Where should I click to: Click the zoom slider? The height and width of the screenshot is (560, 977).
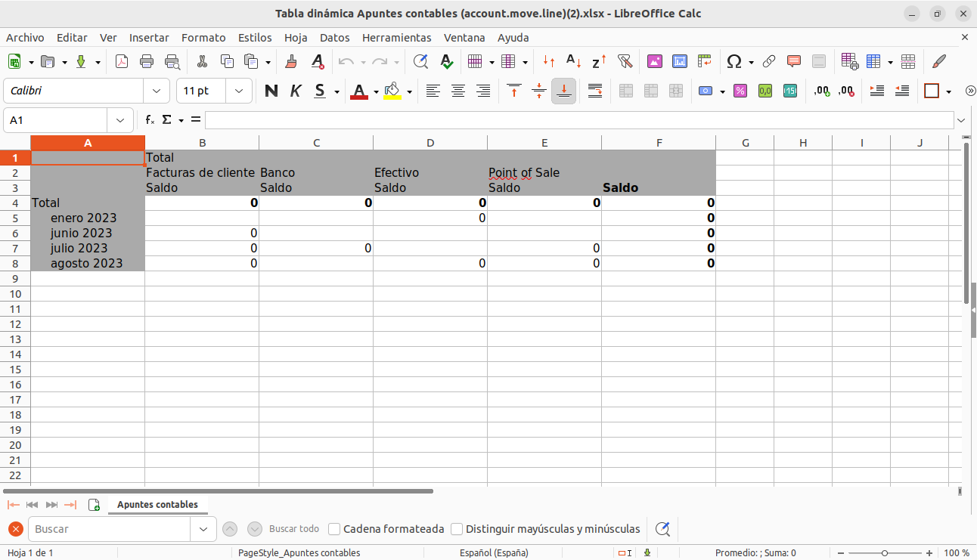(885, 553)
